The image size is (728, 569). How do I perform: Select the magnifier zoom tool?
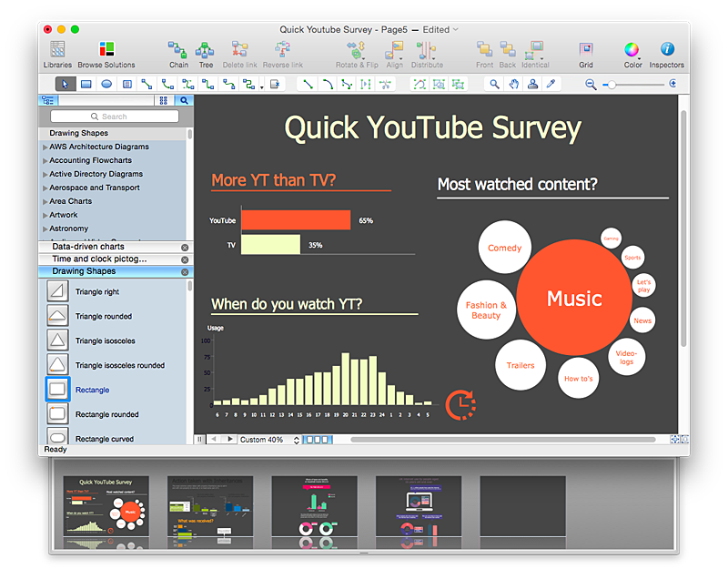click(x=494, y=84)
